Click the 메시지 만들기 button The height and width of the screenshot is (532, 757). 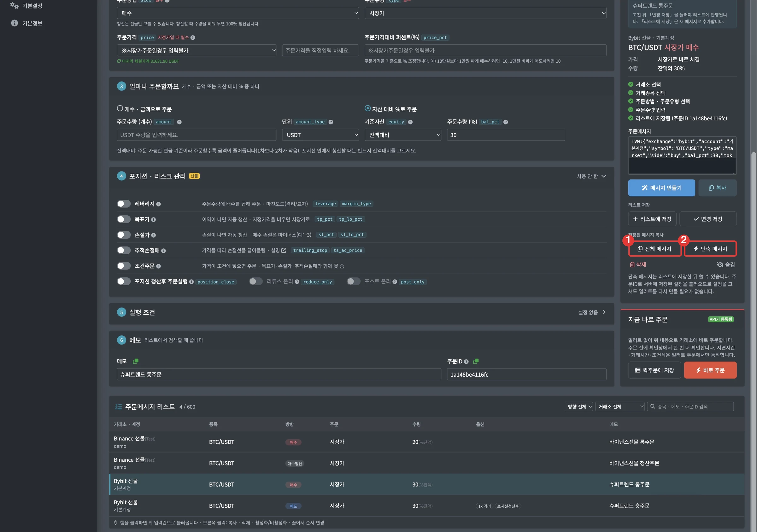(661, 188)
